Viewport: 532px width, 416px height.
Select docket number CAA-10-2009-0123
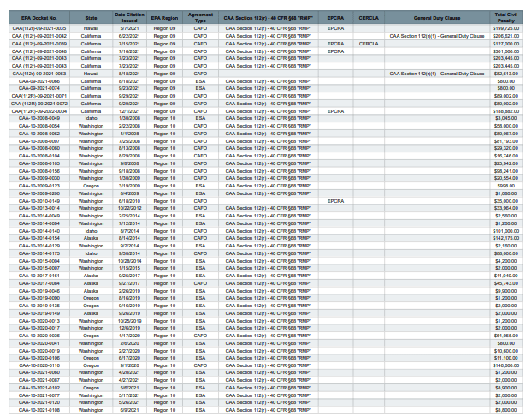pos(40,185)
